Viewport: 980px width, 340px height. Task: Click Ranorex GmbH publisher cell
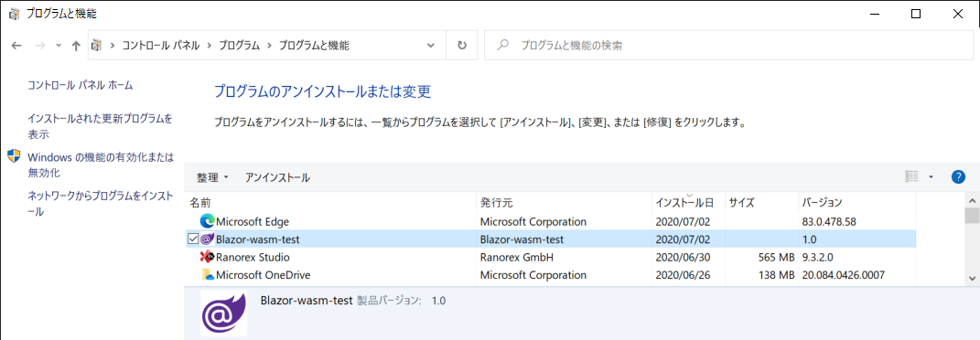click(517, 257)
